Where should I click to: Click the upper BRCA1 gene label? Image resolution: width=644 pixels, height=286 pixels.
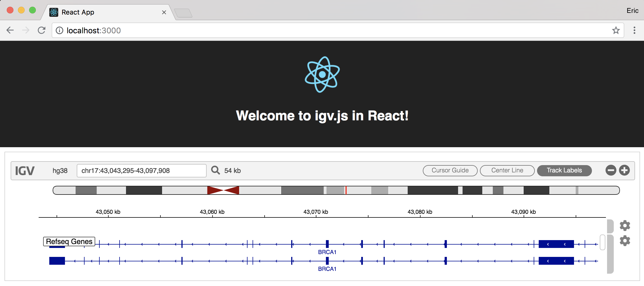pyautogui.click(x=327, y=252)
